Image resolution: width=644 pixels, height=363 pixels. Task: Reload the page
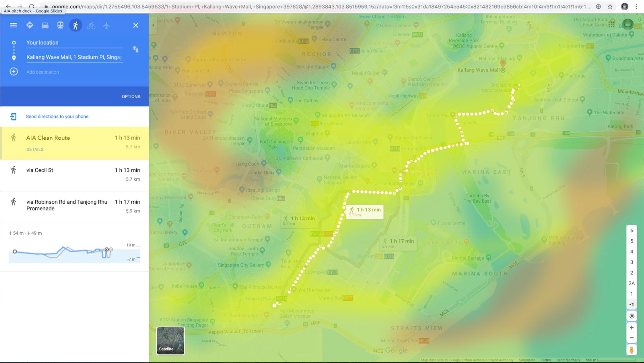click(x=32, y=6)
